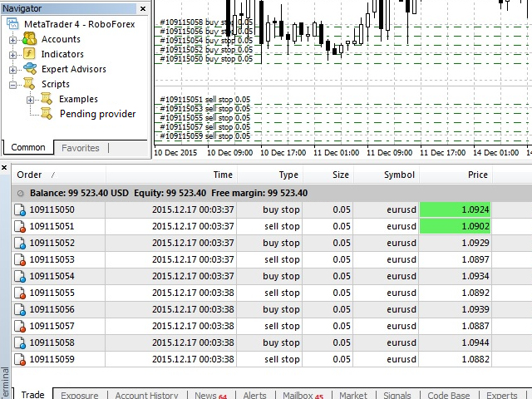Expand the Indicators tree node

[12, 55]
